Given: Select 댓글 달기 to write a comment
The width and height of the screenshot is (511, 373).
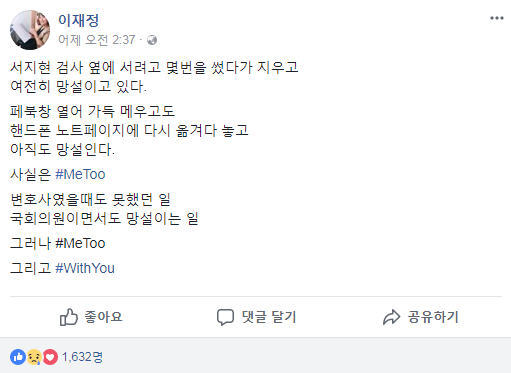Looking at the screenshot, I should pos(269,317).
